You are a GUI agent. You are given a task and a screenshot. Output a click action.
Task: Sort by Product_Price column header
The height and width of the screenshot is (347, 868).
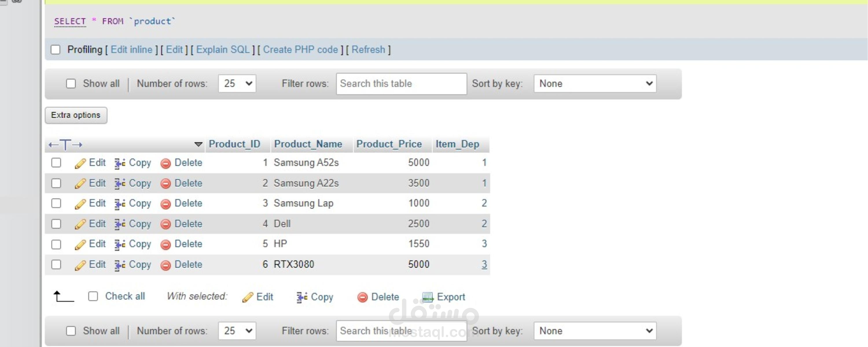click(x=389, y=144)
